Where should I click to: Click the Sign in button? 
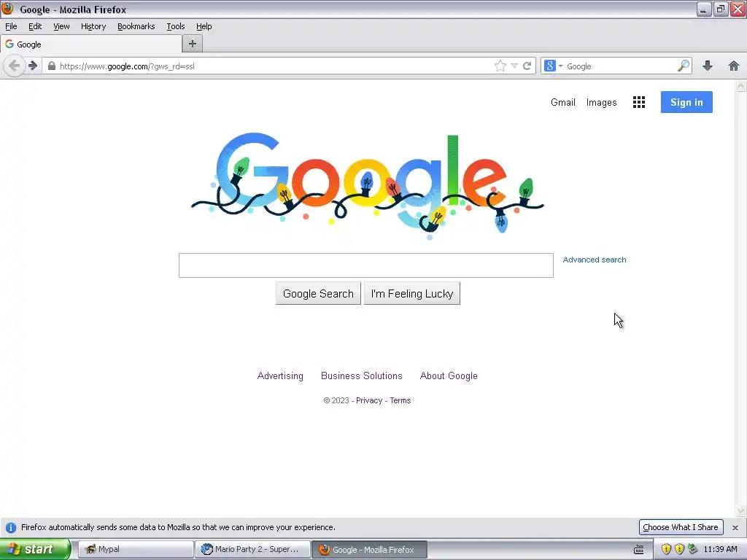tap(686, 102)
